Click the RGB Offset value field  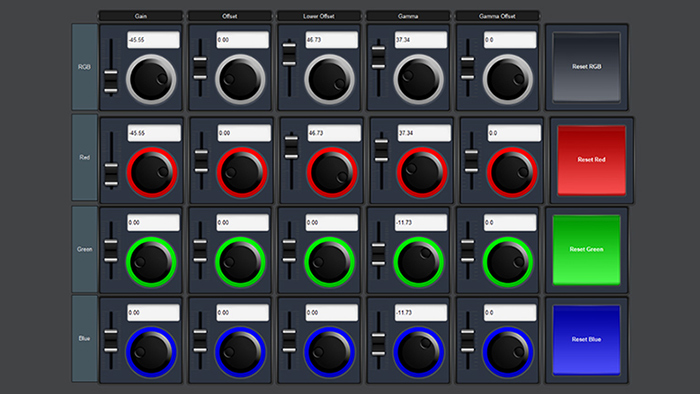coord(242,40)
